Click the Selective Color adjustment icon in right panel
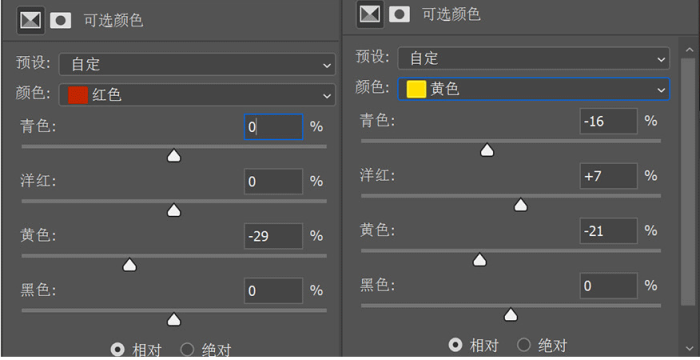 coord(370,14)
